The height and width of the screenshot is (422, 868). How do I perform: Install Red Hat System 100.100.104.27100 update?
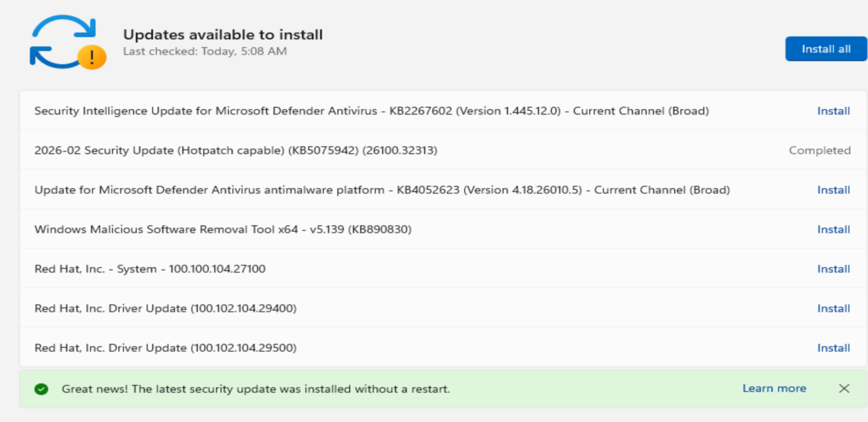pos(833,269)
